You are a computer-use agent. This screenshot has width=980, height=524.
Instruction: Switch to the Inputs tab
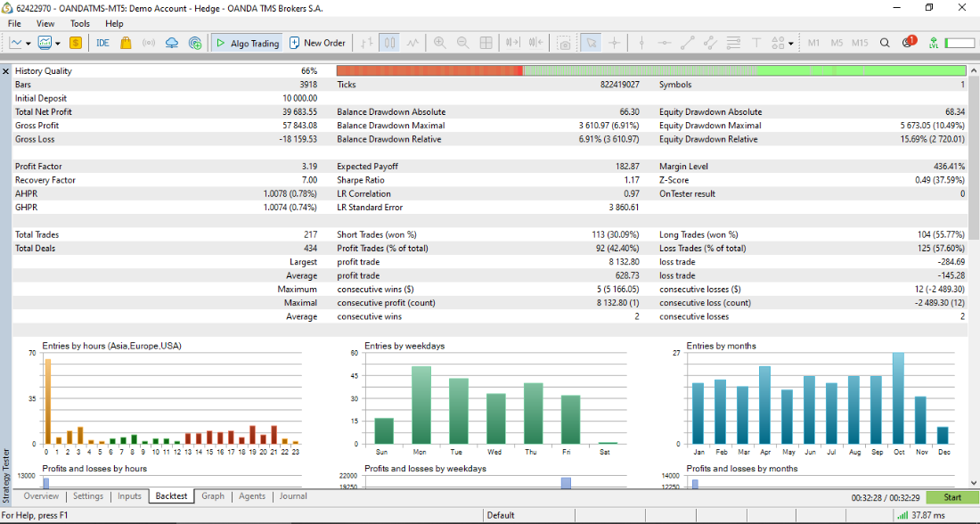(129, 495)
